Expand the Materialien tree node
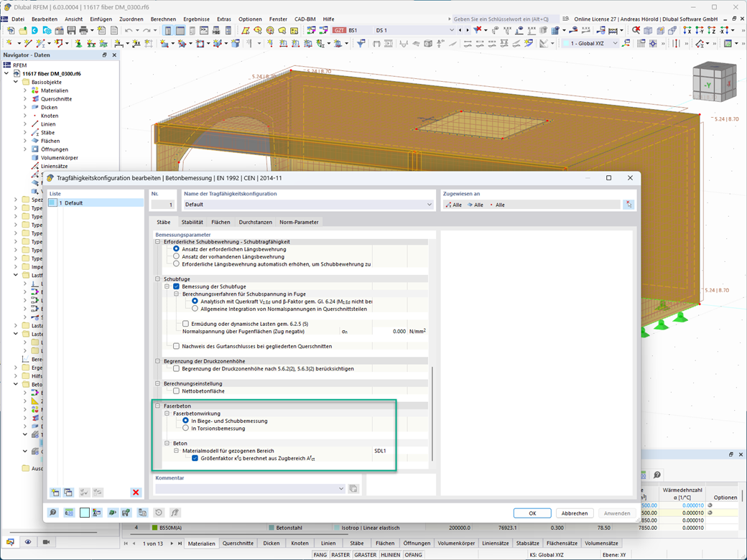The image size is (747, 560). [x=25, y=90]
